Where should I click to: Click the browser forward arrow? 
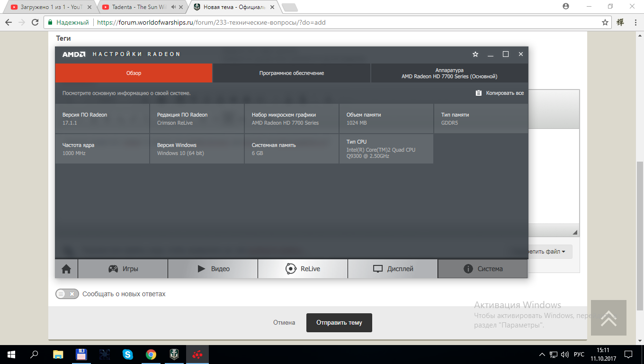(x=22, y=22)
